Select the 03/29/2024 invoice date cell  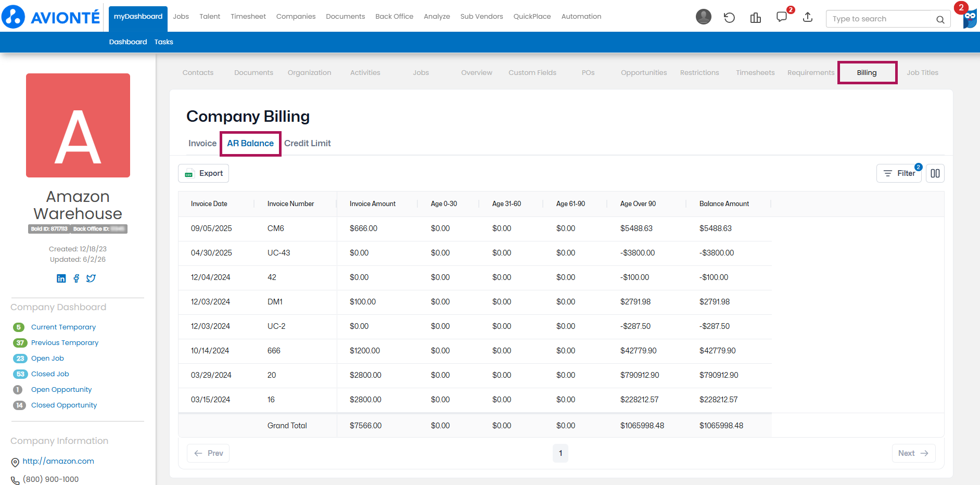[211, 375]
